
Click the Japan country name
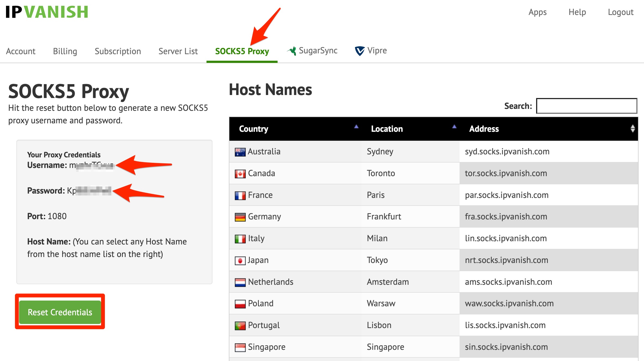point(258,260)
